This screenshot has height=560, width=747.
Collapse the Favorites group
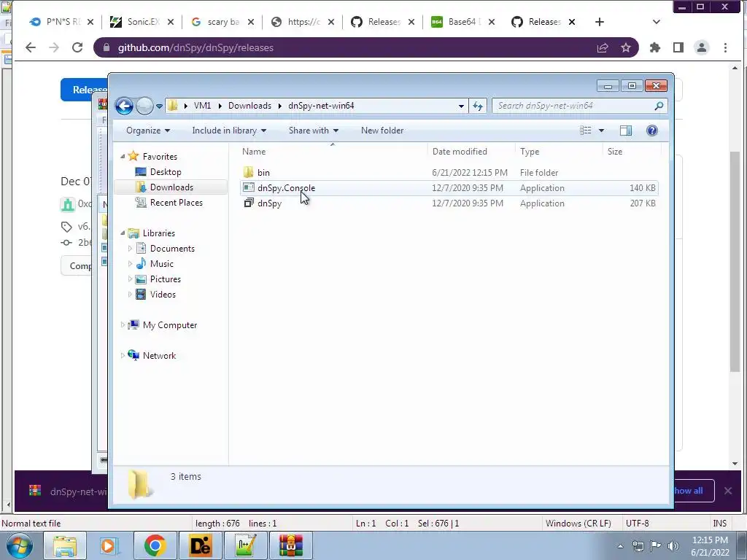123,157
